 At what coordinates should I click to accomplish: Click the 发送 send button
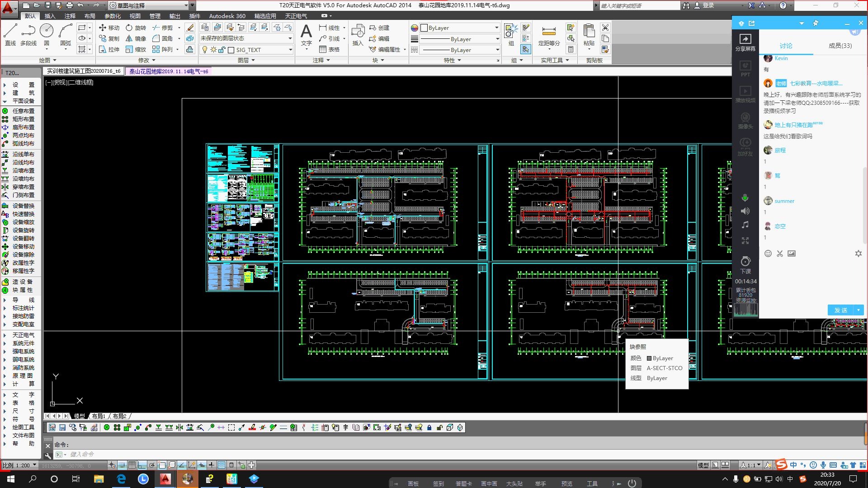point(841,310)
